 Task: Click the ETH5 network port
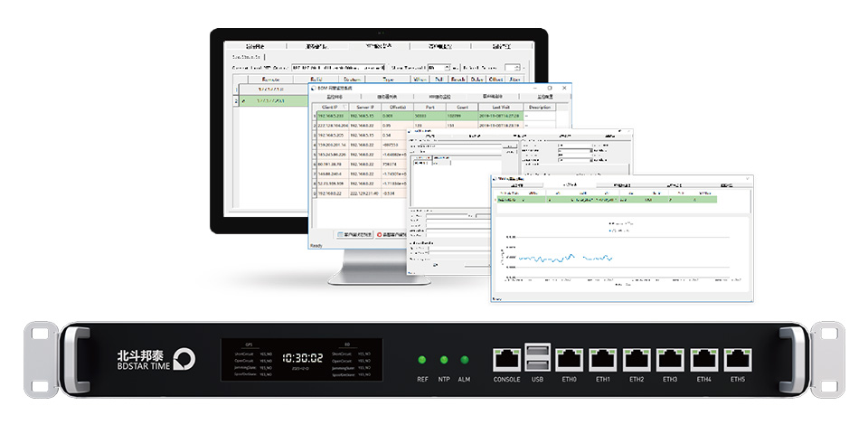(737, 360)
